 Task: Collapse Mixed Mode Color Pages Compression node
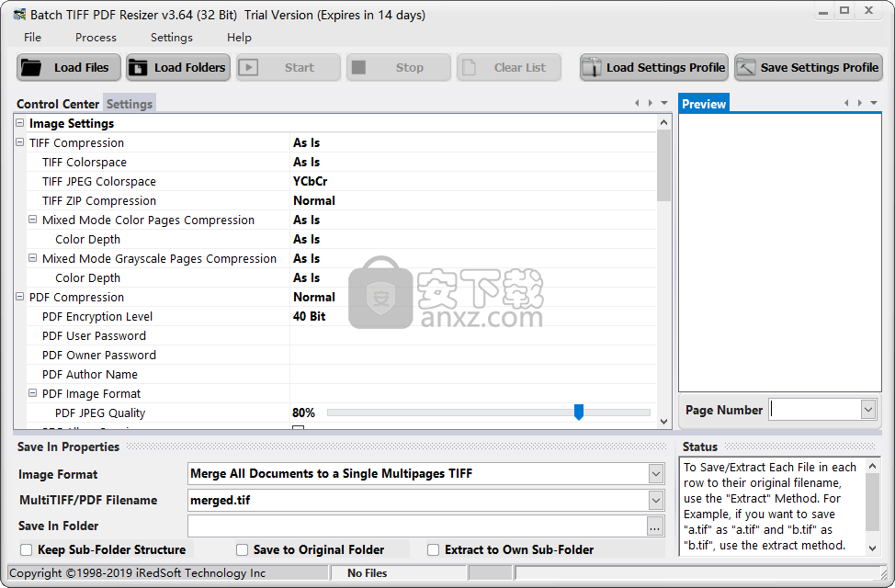pyautogui.click(x=32, y=220)
